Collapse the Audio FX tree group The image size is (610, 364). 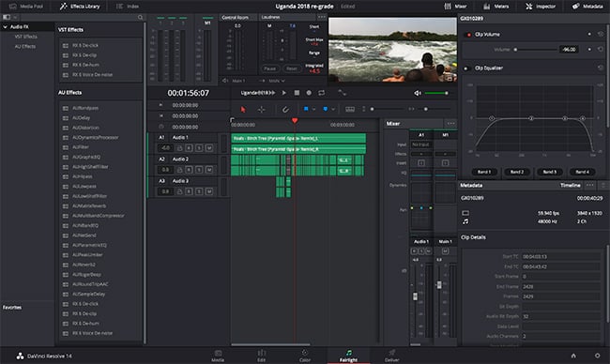click(5, 27)
